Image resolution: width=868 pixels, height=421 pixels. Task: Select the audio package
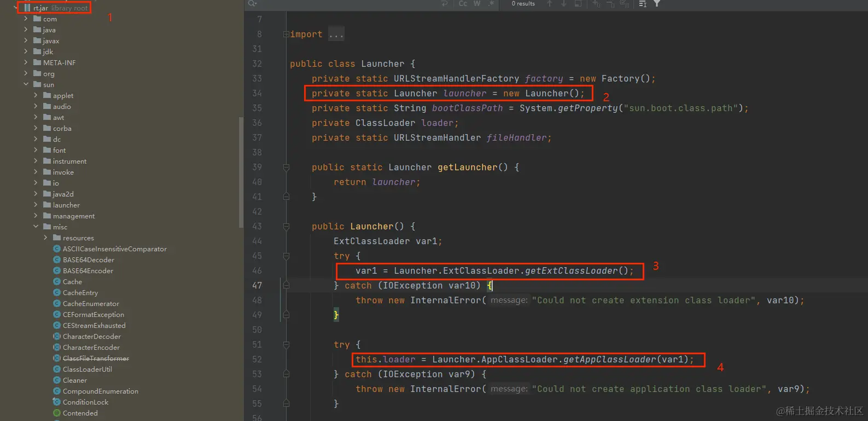[x=62, y=107]
